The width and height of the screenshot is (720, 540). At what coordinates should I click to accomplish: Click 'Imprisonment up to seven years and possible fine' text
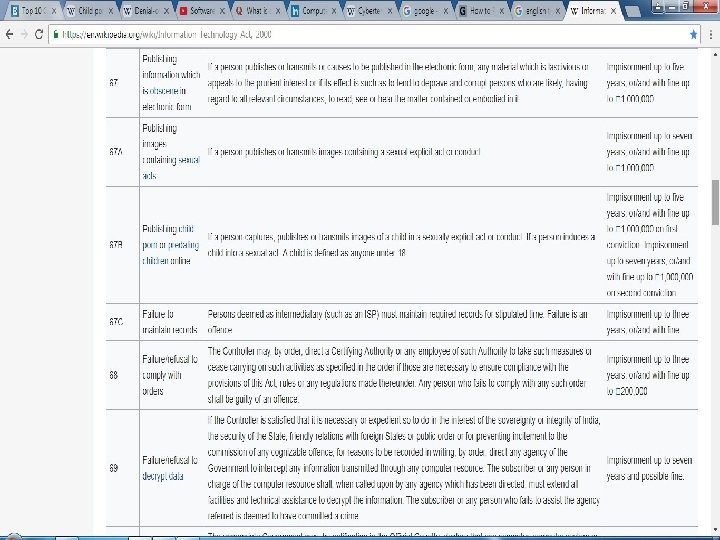click(649, 468)
